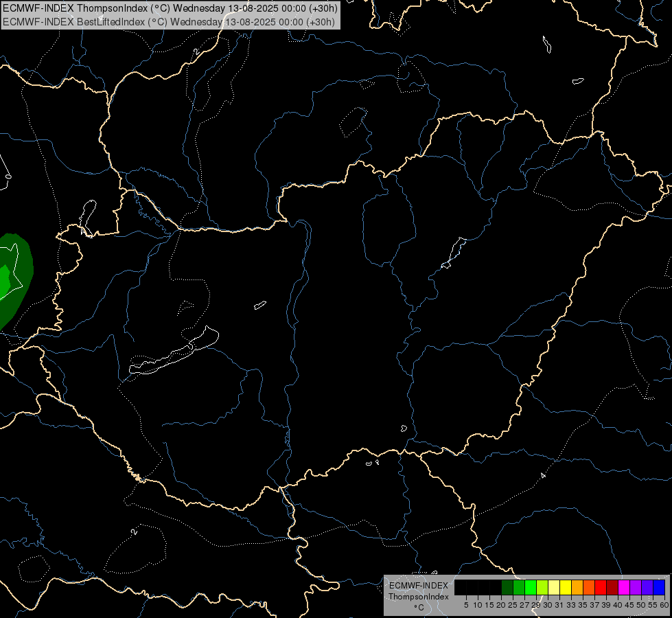This screenshot has width=672, height=618.
Task: Click the legend scale value 20
Action: point(501,605)
